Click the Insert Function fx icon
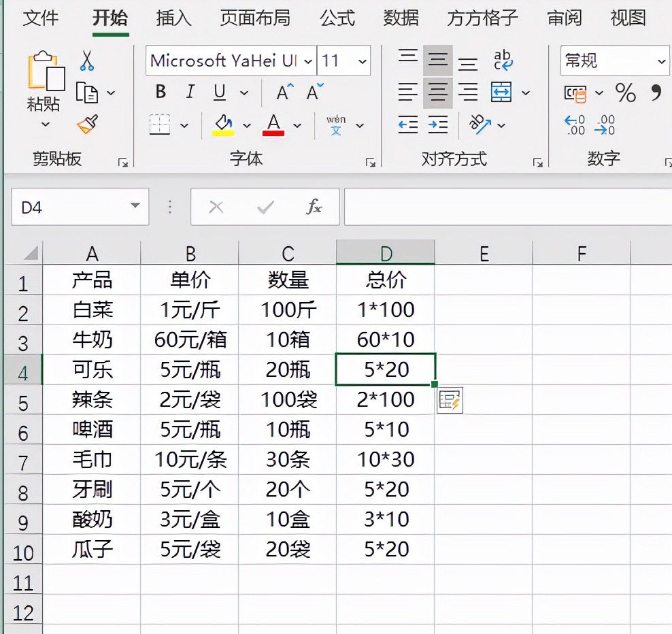This screenshot has height=634, width=672. pyautogui.click(x=314, y=207)
